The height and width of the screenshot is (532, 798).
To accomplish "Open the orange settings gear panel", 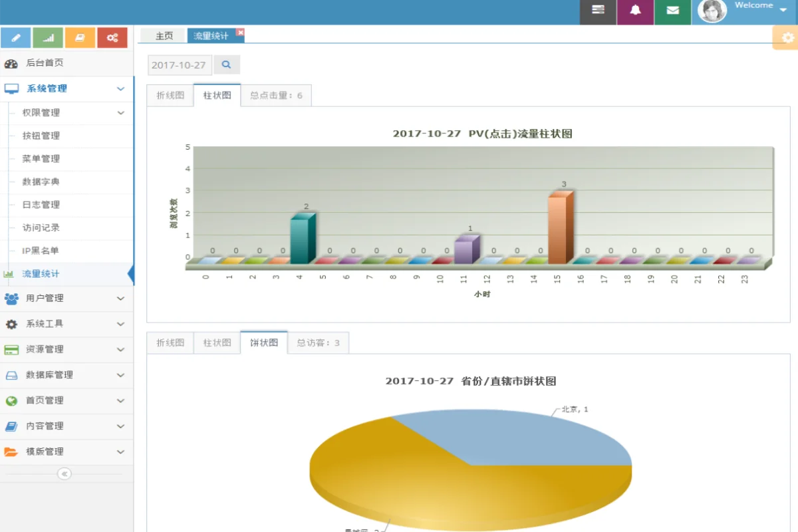I will 788,38.
